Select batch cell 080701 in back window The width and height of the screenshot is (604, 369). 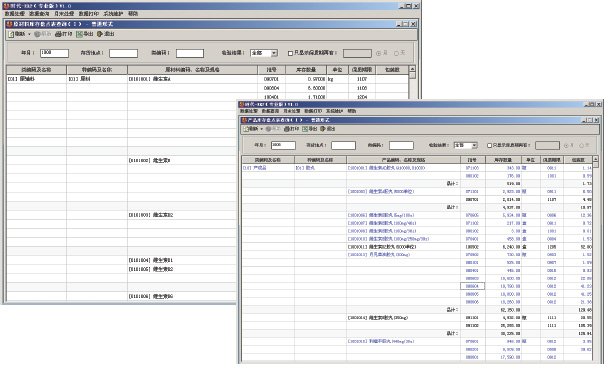272,79
